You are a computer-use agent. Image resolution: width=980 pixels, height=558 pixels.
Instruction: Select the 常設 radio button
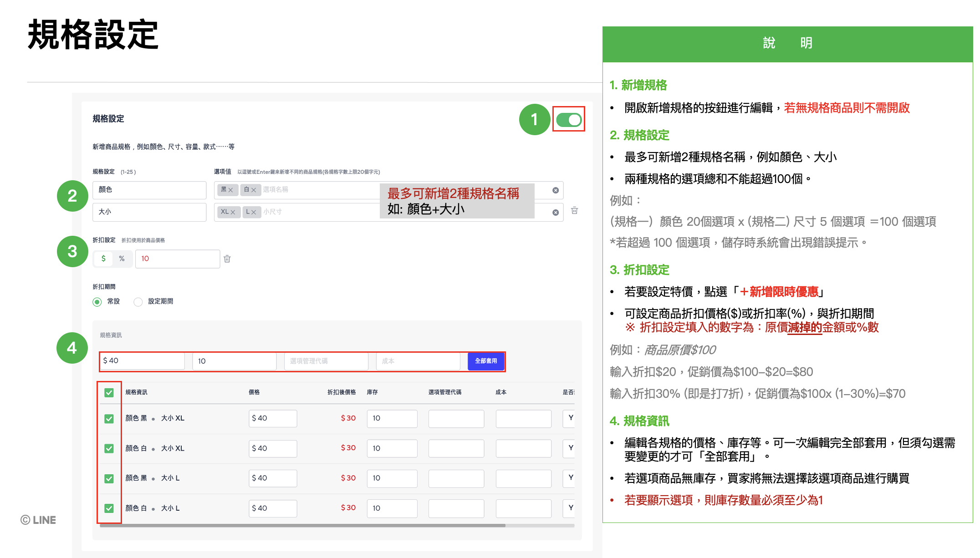click(x=96, y=301)
